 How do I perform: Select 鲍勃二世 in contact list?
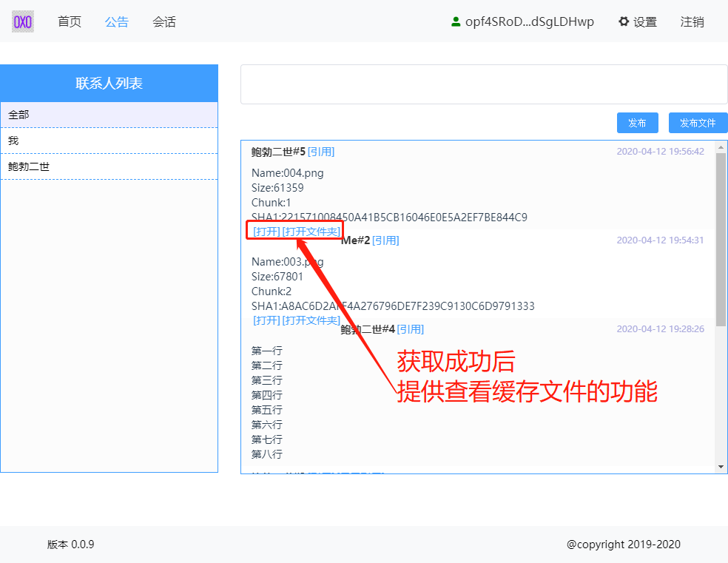tap(109, 166)
